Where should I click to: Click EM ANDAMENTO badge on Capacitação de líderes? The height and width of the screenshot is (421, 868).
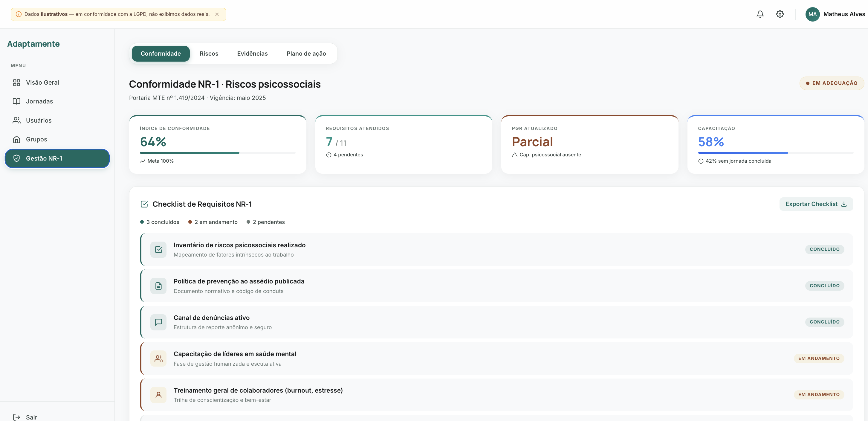tap(819, 358)
